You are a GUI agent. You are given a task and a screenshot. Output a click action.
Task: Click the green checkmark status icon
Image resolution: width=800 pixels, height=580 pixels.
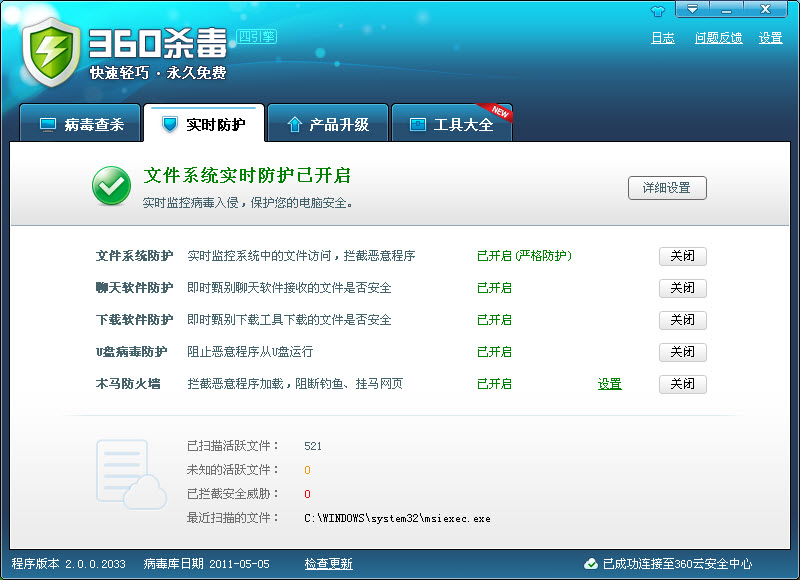point(111,186)
